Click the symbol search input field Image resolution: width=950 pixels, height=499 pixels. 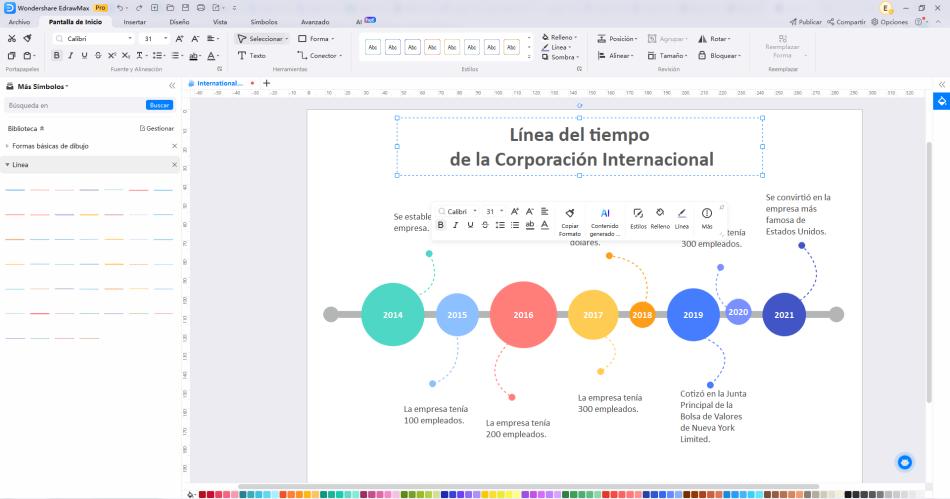click(70, 105)
